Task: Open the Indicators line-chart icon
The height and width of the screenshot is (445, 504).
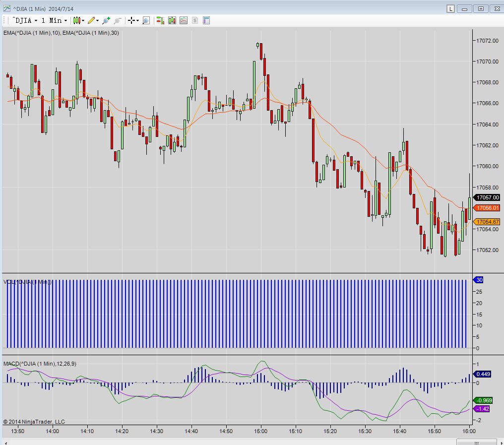Action: pos(184,20)
